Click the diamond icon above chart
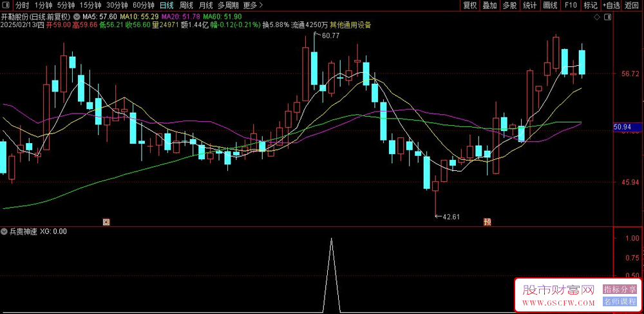 (x=598, y=17)
